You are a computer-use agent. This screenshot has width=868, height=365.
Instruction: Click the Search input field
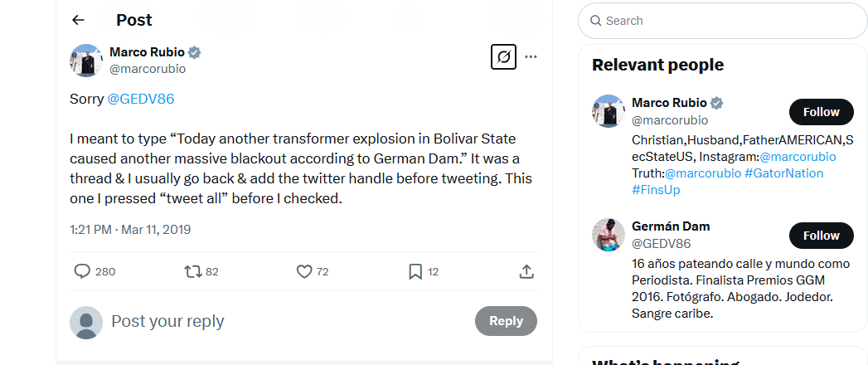click(730, 21)
